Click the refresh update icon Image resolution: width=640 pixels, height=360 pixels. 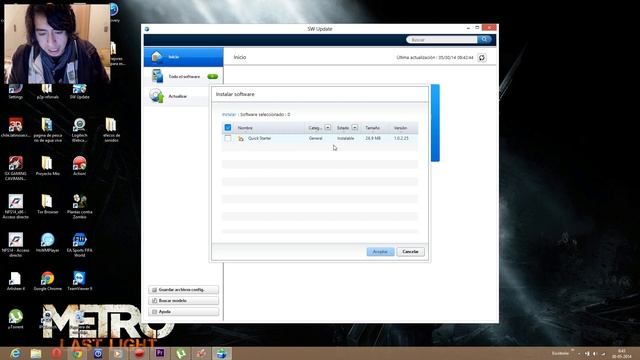482,58
